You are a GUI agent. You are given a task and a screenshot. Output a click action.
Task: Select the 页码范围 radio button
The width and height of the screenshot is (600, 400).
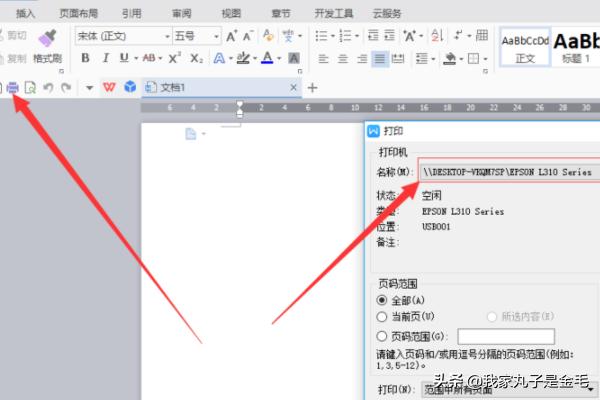382,336
